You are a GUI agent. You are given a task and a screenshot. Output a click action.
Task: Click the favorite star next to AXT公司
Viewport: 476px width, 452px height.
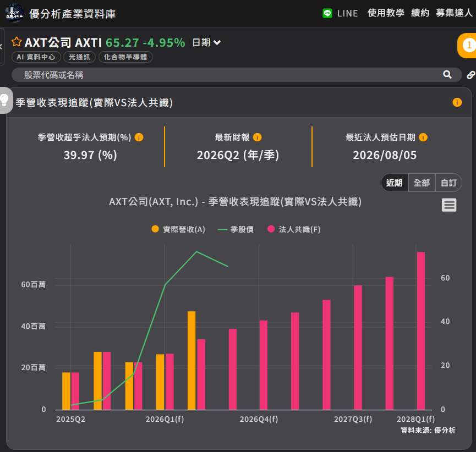coord(17,42)
